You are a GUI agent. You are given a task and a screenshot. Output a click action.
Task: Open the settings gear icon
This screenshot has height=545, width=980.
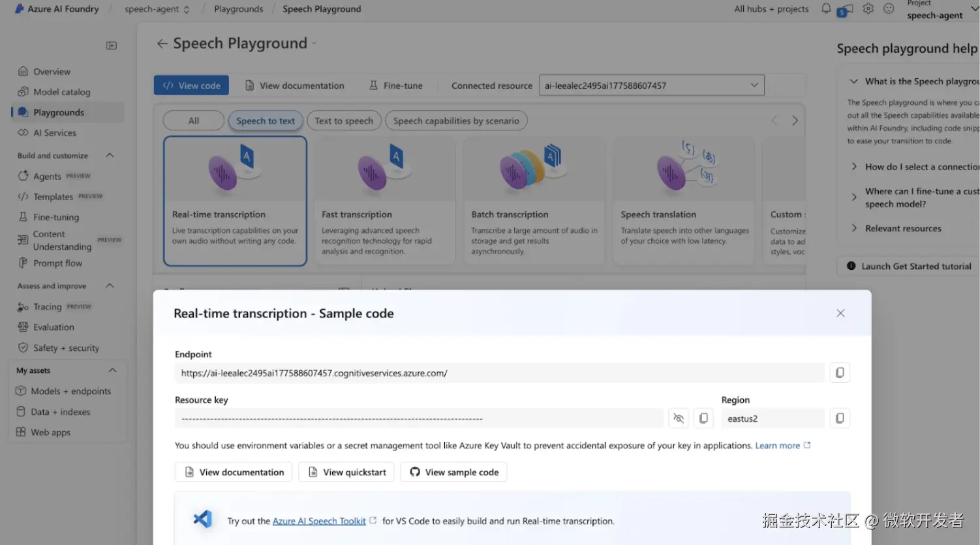(868, 8)
